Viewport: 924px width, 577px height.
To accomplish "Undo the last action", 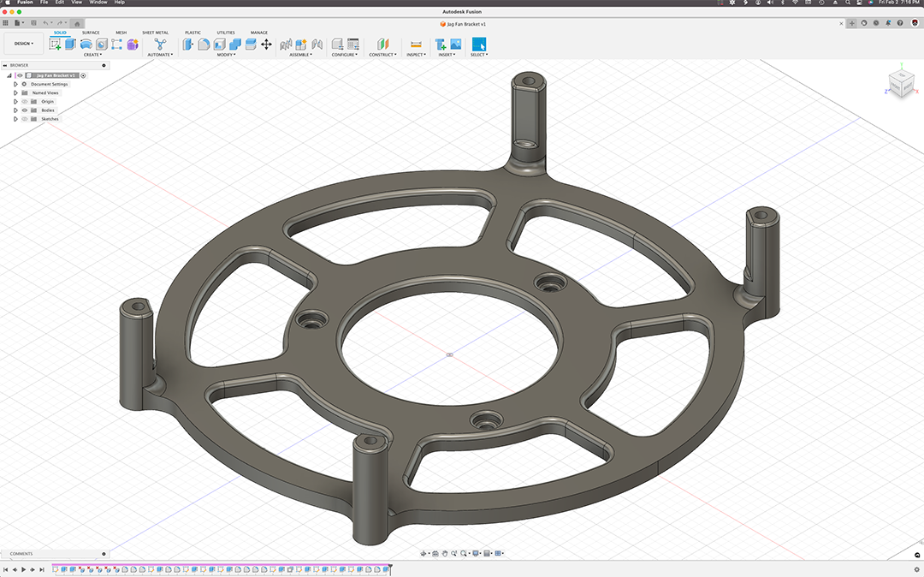I will [45, 23].
